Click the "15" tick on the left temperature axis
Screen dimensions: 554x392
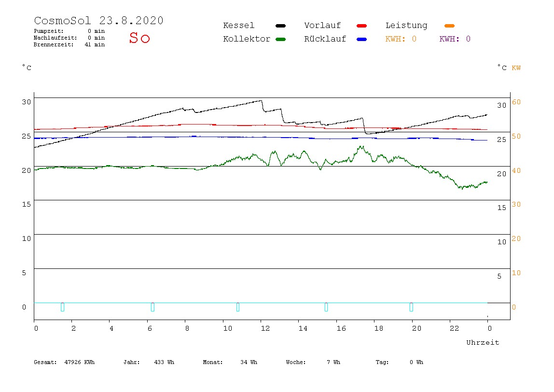point(27,204)
